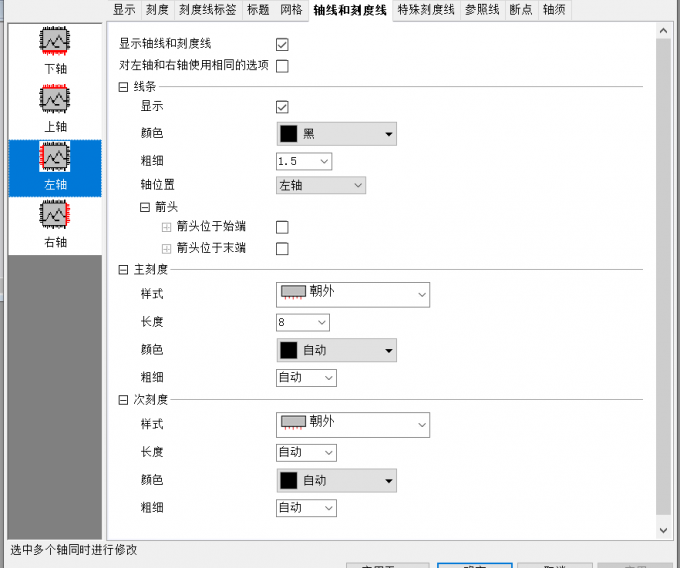This screenshot has width=680, height=568.
Task: Open the line 粗细 1.5 dropdown
Action: point(304,161)
